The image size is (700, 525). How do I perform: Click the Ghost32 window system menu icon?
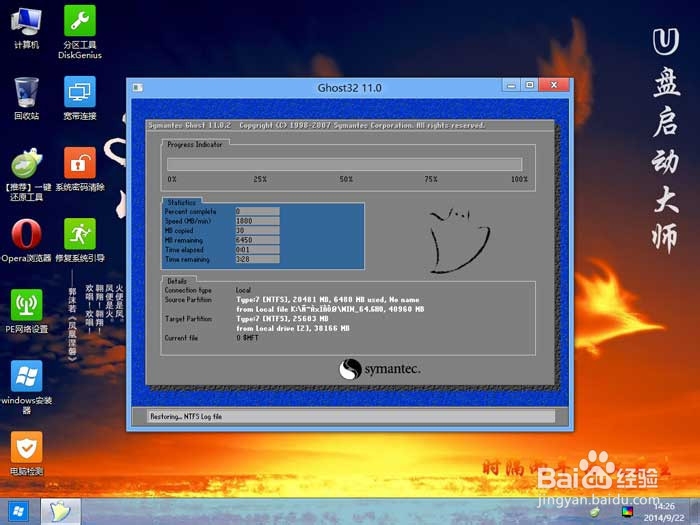pyautogui.click(x=138, y=88)
